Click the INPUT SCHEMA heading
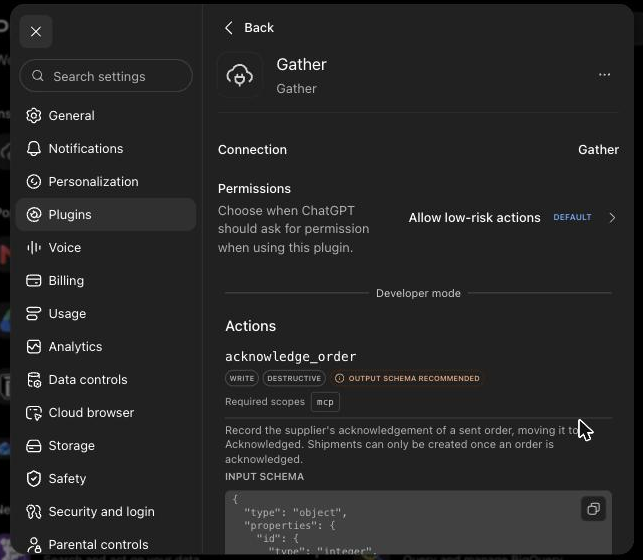The height and width of the screenshot is (560, 643). tap(264, 476)
